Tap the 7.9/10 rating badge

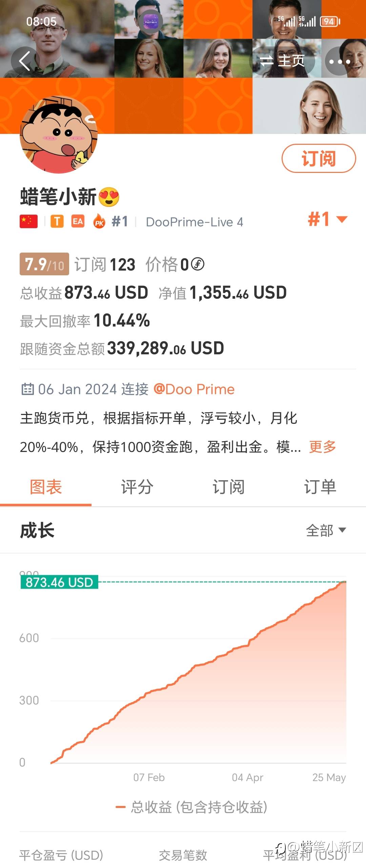44,264
